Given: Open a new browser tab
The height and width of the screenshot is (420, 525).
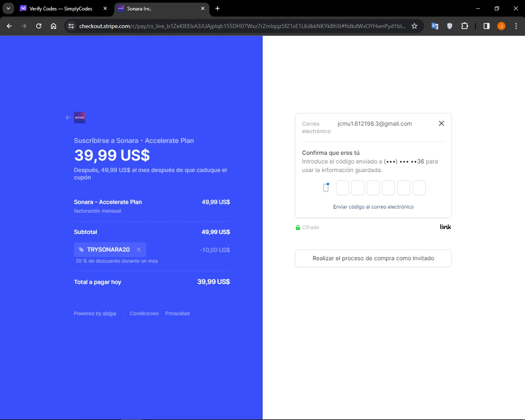Looking at the screenshot, I should pos(217,8).
